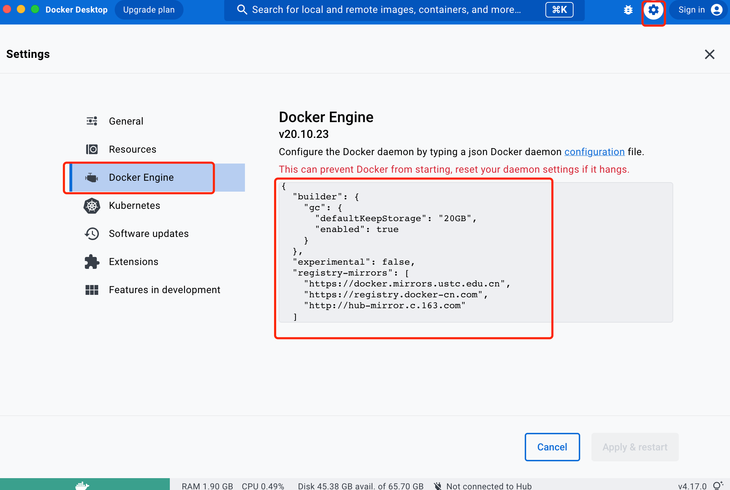Click inside the daemon JSON editor

coord(476,252)
